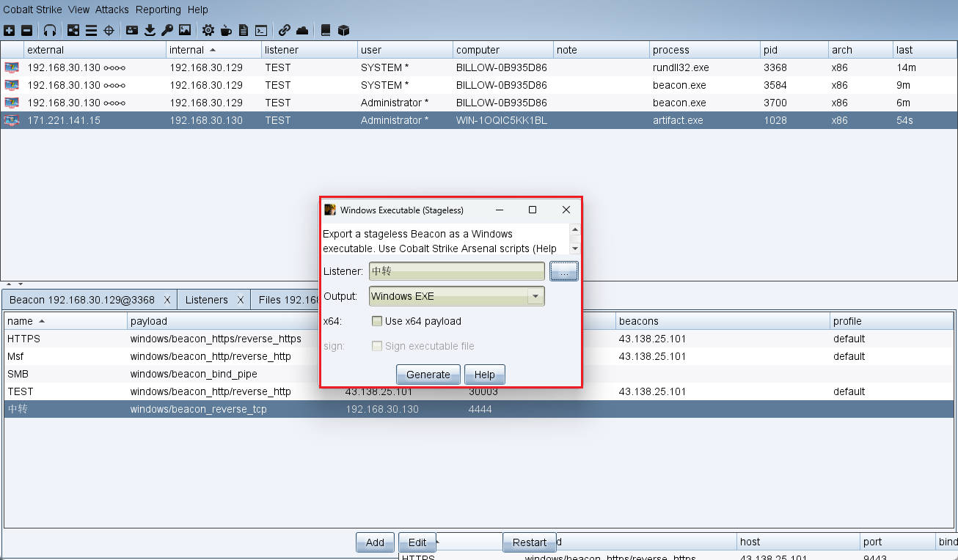Show the targets crosshair view icon
The image size is (958, 560).
click(x=109, y=30)
